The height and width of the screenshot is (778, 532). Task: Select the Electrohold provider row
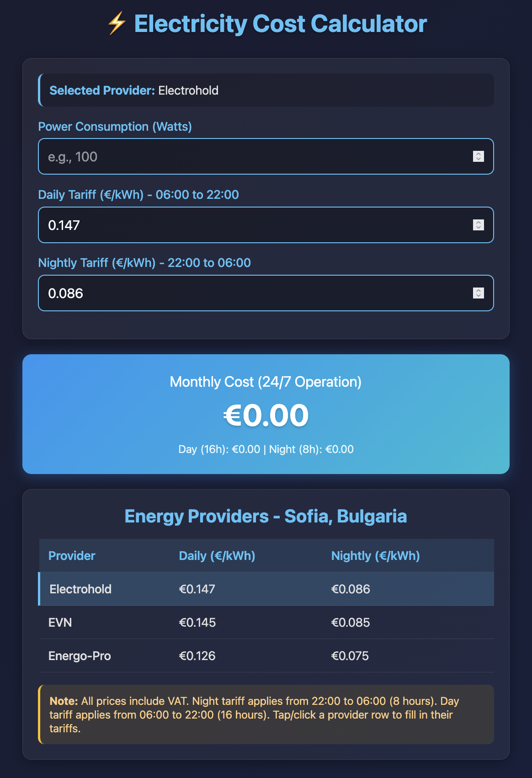tap(266, 589)
